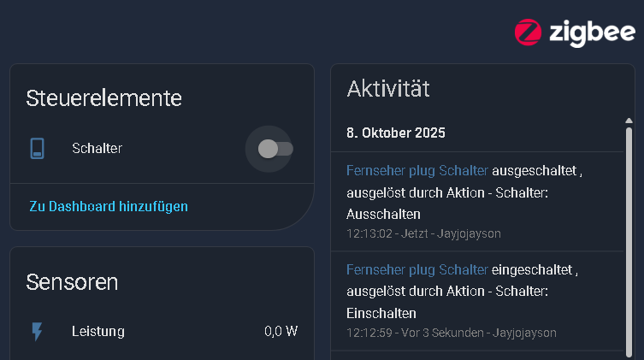Toggle the Schalter switch
Viewport: 644px width, 360px height.
[275, 149]
